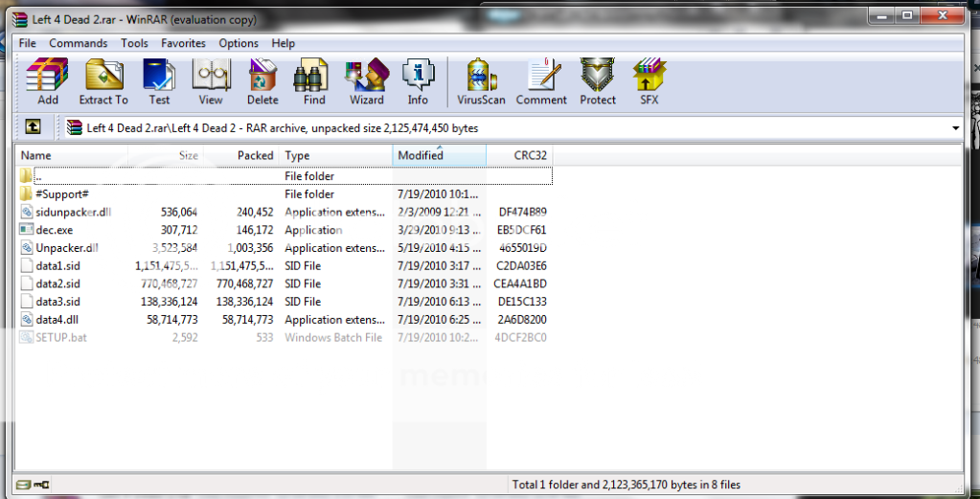Open the Favorites menu
The width and height of the screenshot is (980, 499).
pos(183,43)
